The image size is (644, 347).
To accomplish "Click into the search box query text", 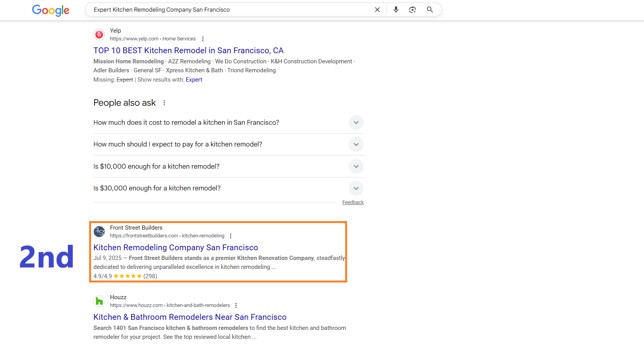I will (x=161, y=10).
